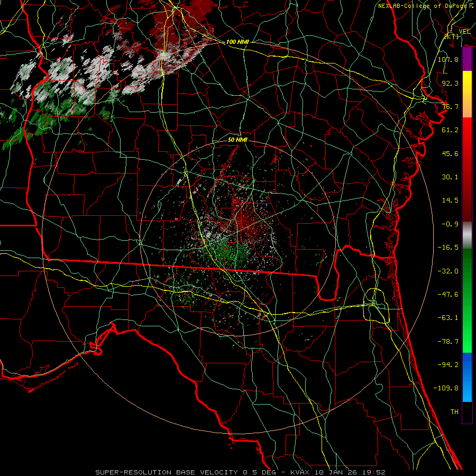Click the -0.9 velocity scale value
The height and width of the screenshot is (476, 476).
450,224
